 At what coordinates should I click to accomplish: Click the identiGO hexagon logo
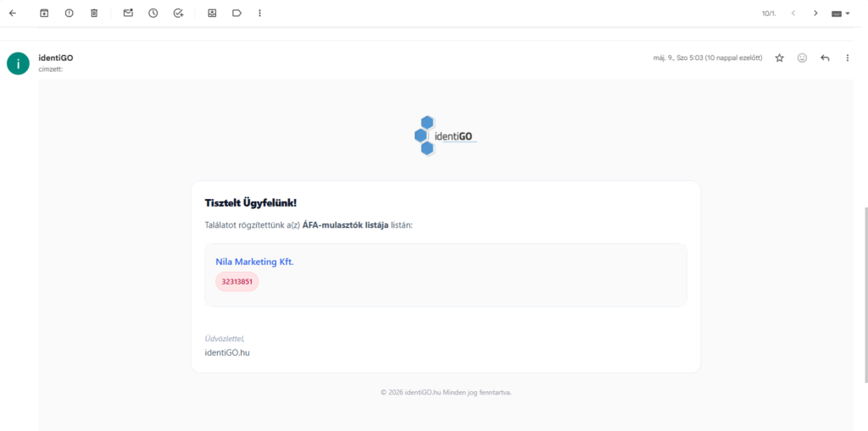coord(446,136)
